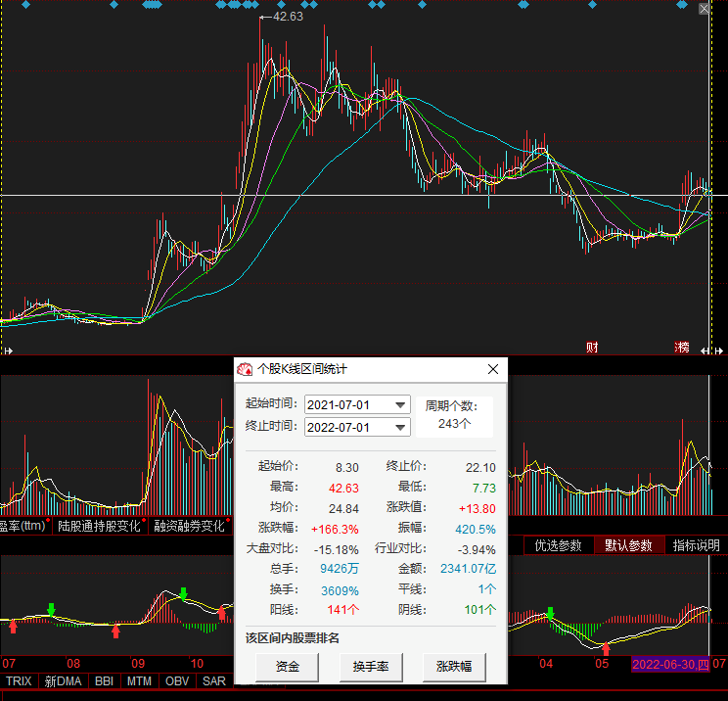This screenshot has height=701, width=728.
Task: Click the highlighted 2022-06-30 date marker
Action: tap(670, 664)
